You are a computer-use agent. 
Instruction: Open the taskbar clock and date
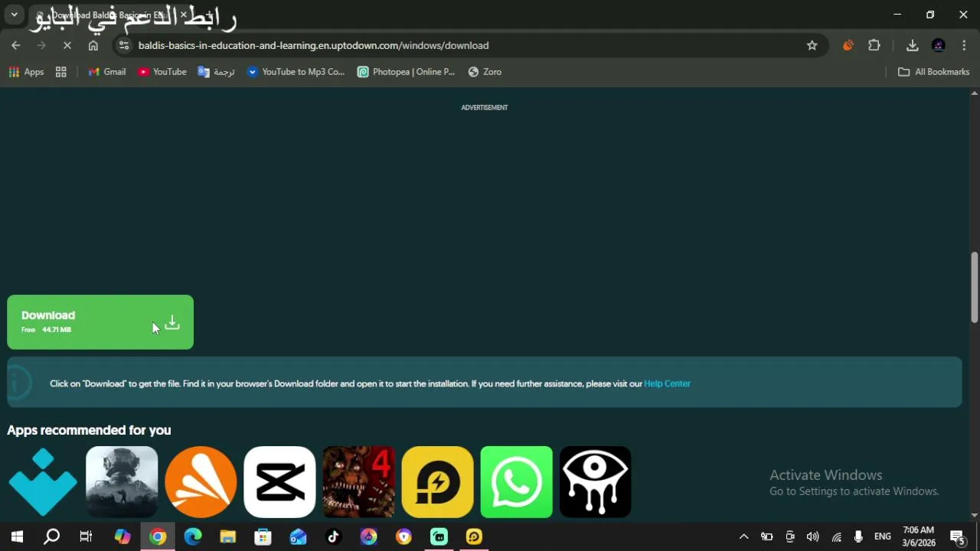tap(919, 536)
